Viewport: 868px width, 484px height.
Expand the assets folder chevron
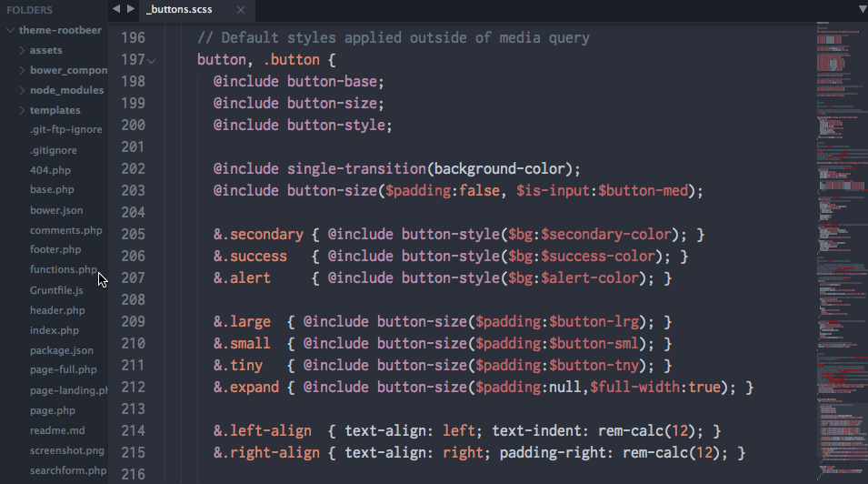point(22,50)
